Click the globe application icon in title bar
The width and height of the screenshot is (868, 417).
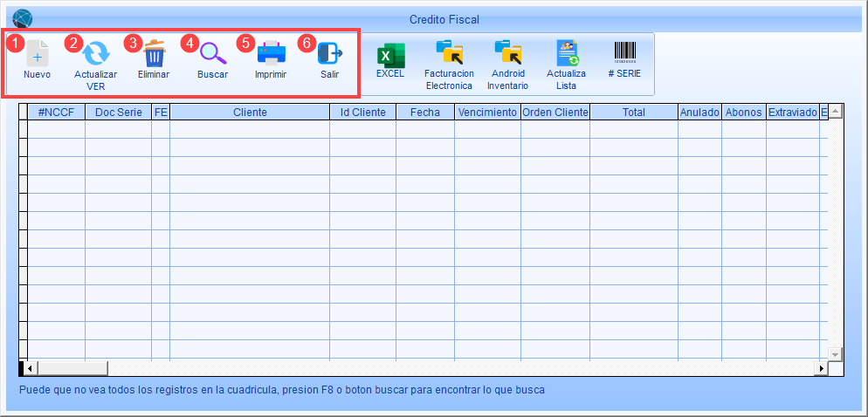22,19
